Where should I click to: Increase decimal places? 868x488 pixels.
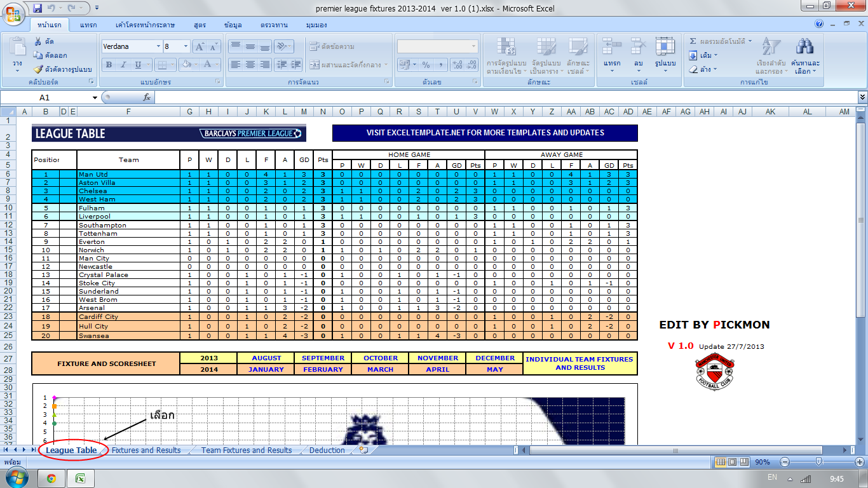tap(457, 65)
